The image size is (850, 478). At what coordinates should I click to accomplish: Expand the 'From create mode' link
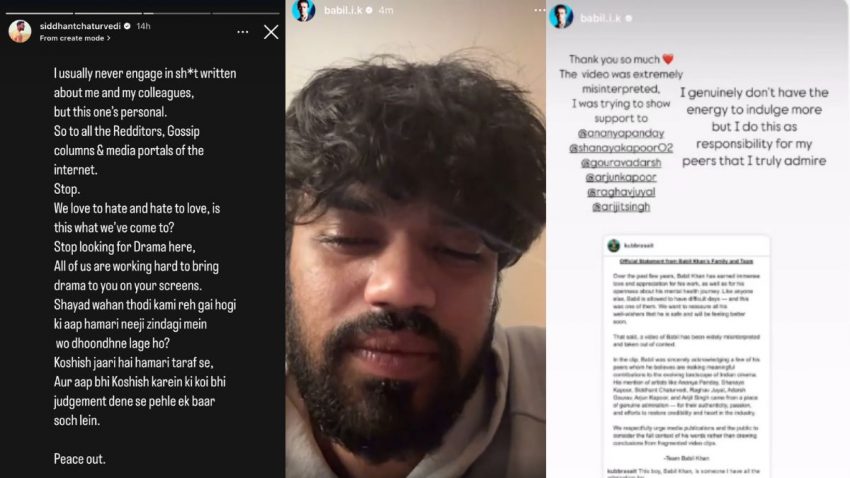coord(75,38)
